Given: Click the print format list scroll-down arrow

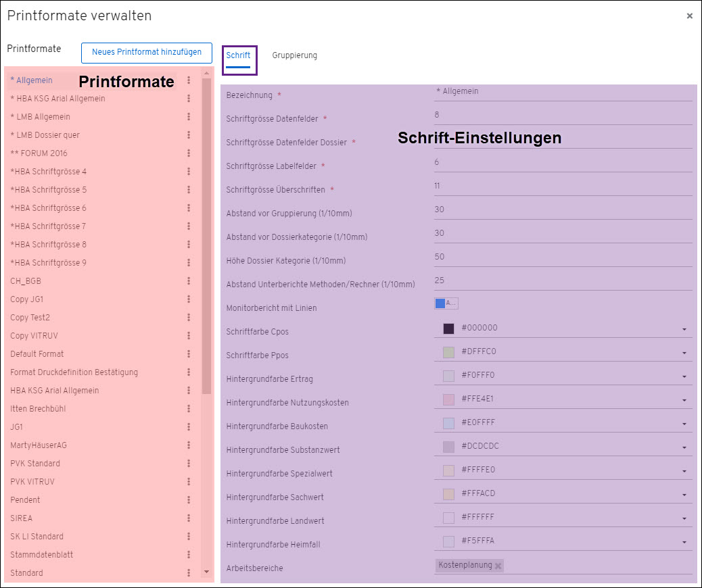Looking at the screenshot, I should coord(206,572).
